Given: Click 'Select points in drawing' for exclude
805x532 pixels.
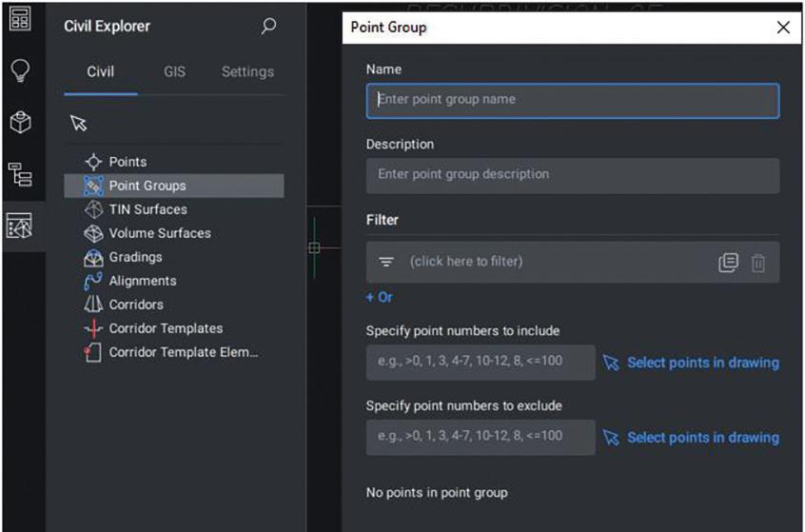Looking at the screenshot, I should click(703, 438).
